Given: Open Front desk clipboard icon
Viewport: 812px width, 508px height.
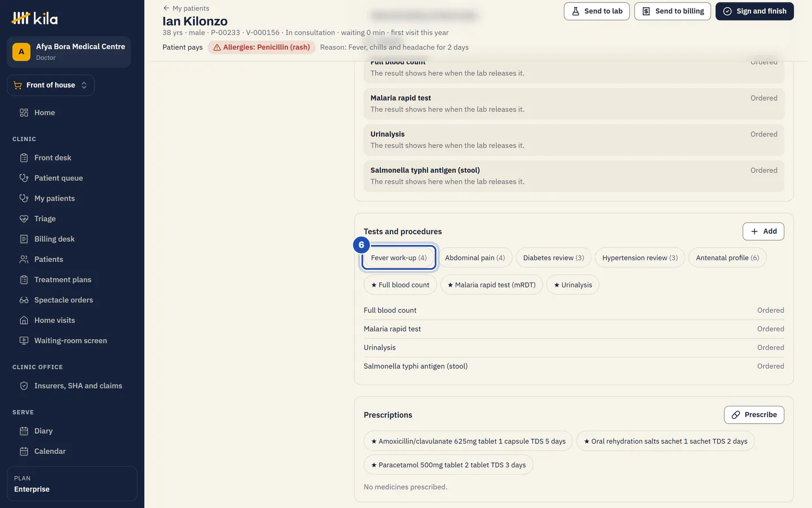Looking at the screenshot, I should point(24,157).
